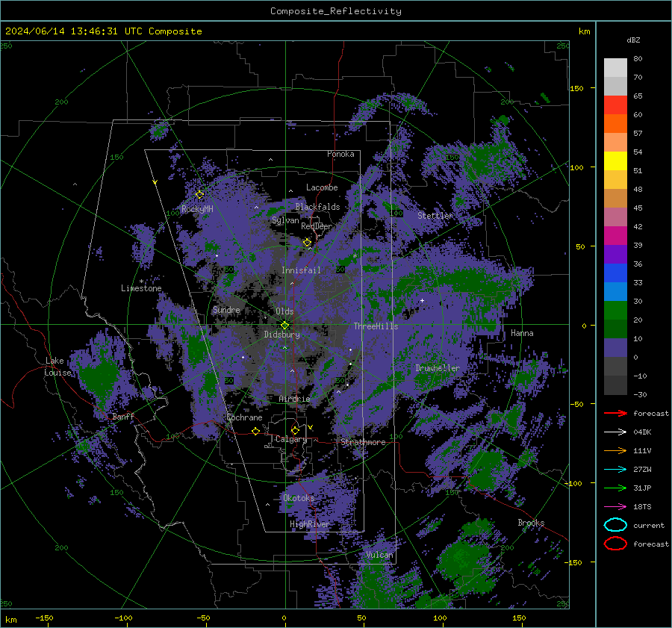
Task: Click the Innisfail city label
Action: coord(301,270)
